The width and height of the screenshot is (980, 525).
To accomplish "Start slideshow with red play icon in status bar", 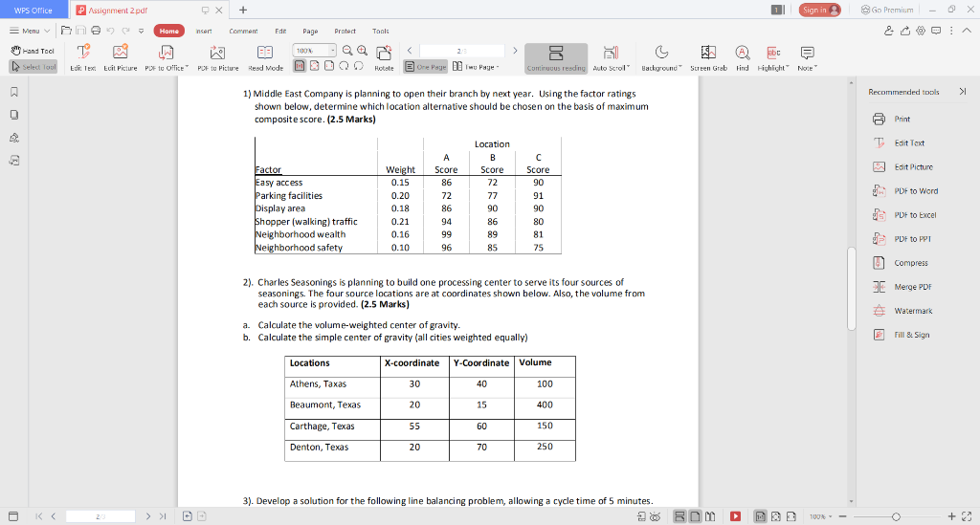I will tap(736, 516).
